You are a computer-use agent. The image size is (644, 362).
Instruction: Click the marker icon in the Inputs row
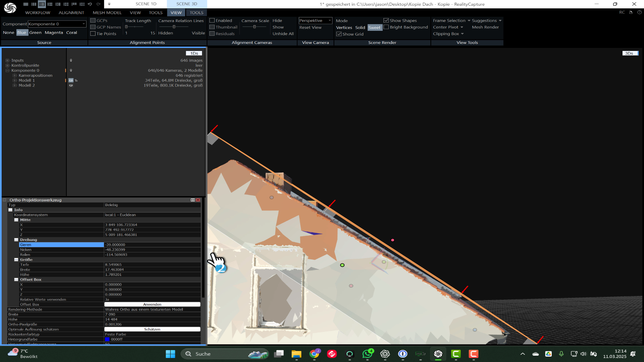click(x=71, y=60)
